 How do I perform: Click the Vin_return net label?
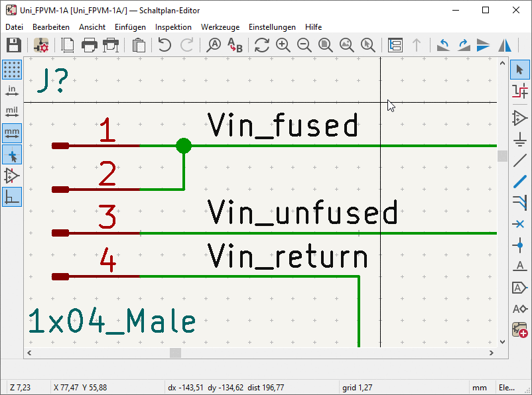pos(288,256)
